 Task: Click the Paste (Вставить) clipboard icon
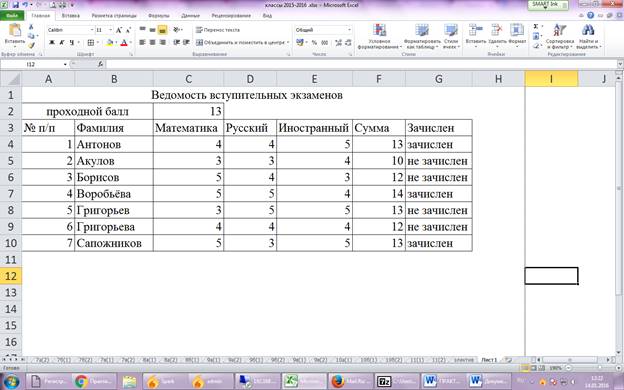tap(15, 31)
